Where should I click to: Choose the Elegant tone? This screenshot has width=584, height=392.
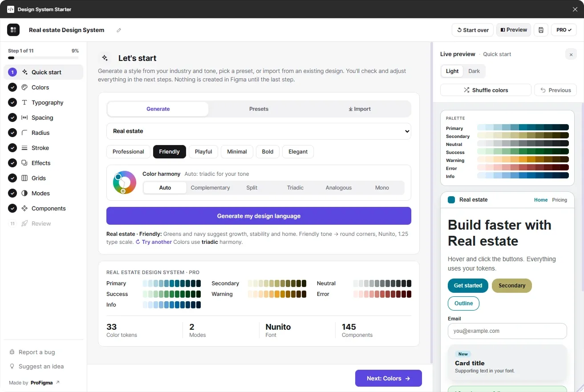click(298, 152)
